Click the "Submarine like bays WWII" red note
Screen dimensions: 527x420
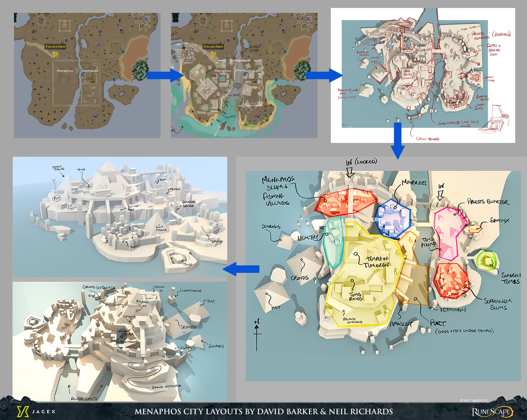[x=459, y=124]
